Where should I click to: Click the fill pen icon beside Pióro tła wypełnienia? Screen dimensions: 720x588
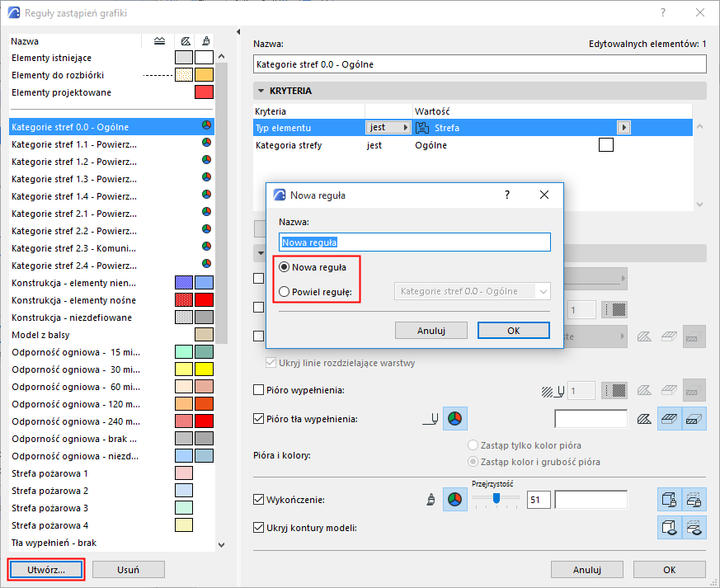point(431,419)
